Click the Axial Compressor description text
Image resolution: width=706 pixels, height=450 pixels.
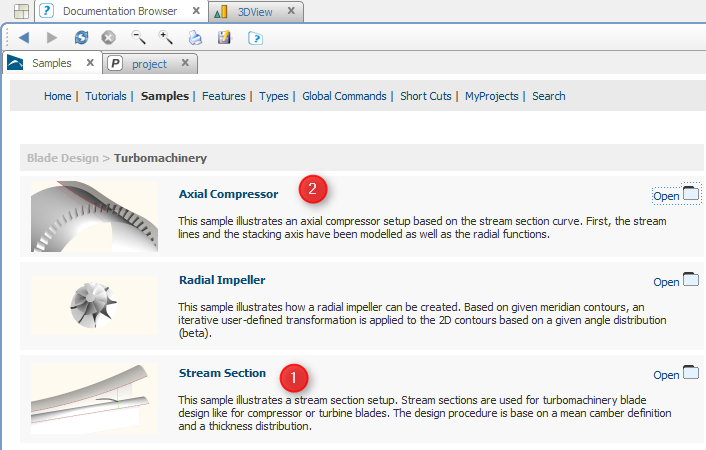(422, 227)
